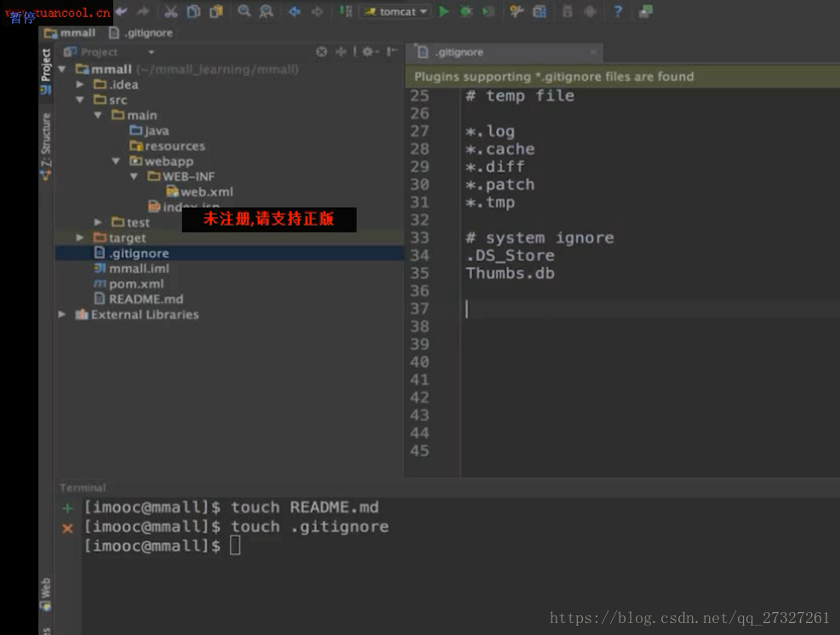Collapse the WEB-INF folder
This screenshot has height=635, width=840.
point(134,176)
